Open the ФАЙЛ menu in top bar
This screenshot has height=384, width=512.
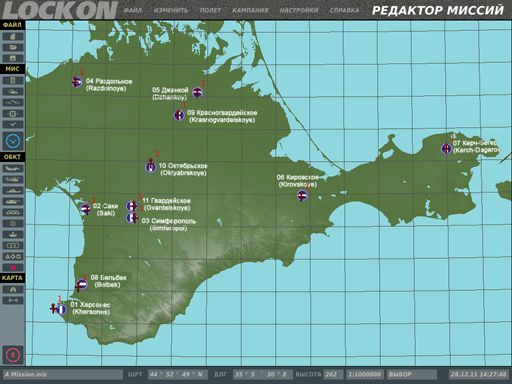pyautogui.click(x=133, y=10)
